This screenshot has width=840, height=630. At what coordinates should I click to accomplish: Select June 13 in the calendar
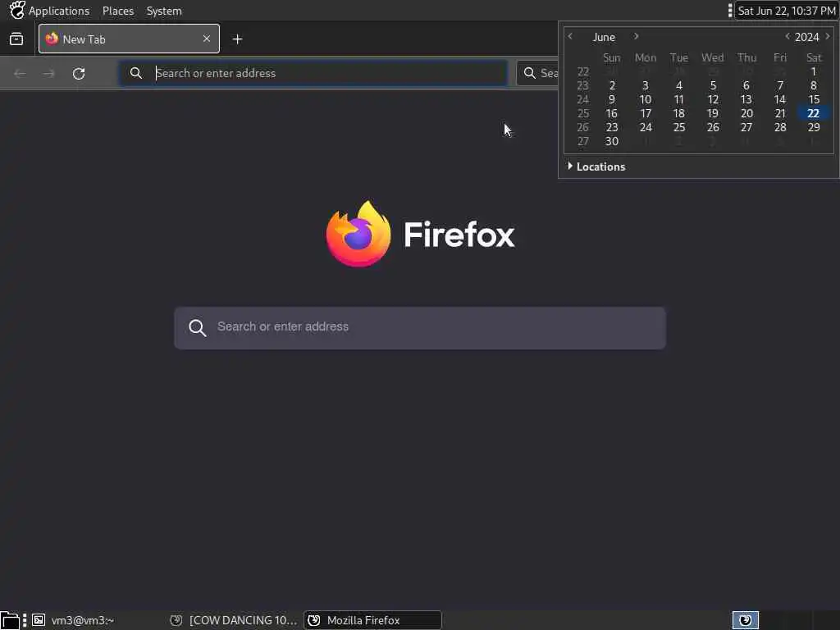click(x=746, y=99)
